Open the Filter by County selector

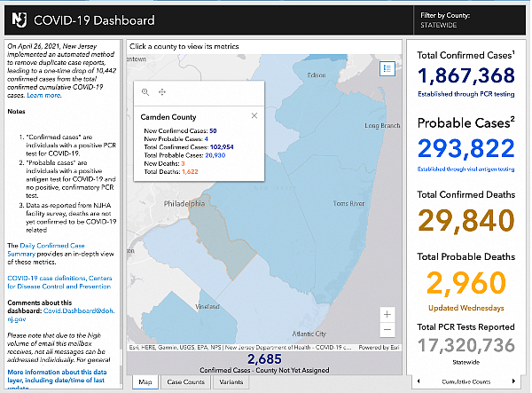[469, 21]
